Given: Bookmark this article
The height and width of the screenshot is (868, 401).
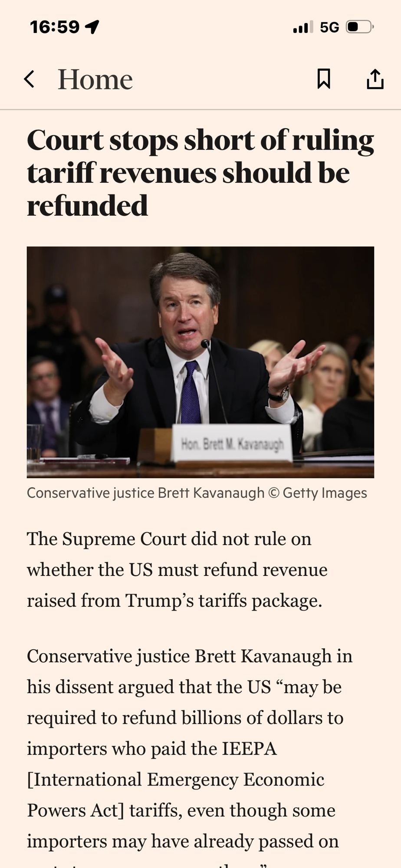Looking at the screenshot, I should 324,79.
